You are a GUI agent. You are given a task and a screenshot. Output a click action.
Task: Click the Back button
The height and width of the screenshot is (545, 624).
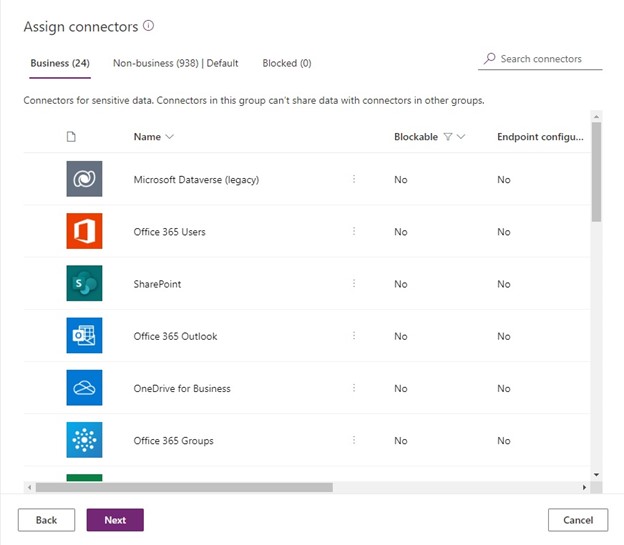point(46,520)
